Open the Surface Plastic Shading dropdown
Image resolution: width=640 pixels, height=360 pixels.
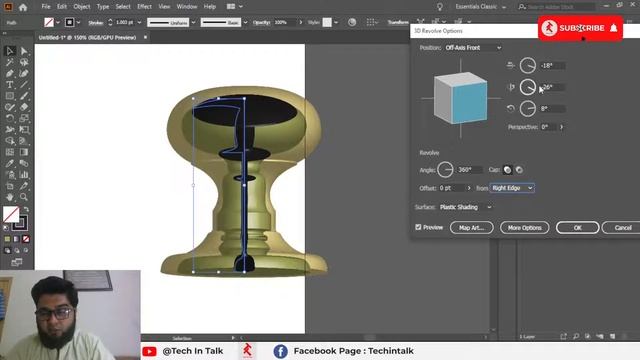465,207
